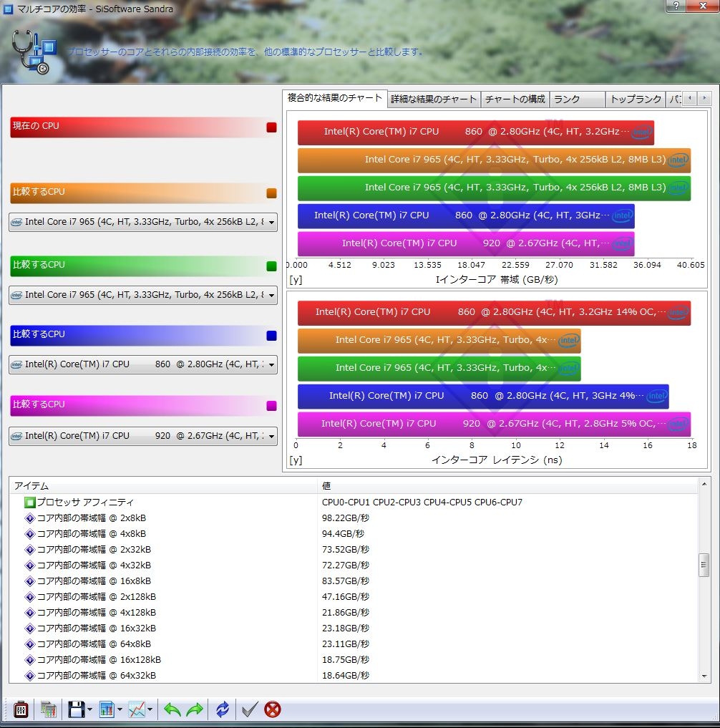The image size is (720, 728).
Task: Click the red cancel X icon
Action: 273,709
